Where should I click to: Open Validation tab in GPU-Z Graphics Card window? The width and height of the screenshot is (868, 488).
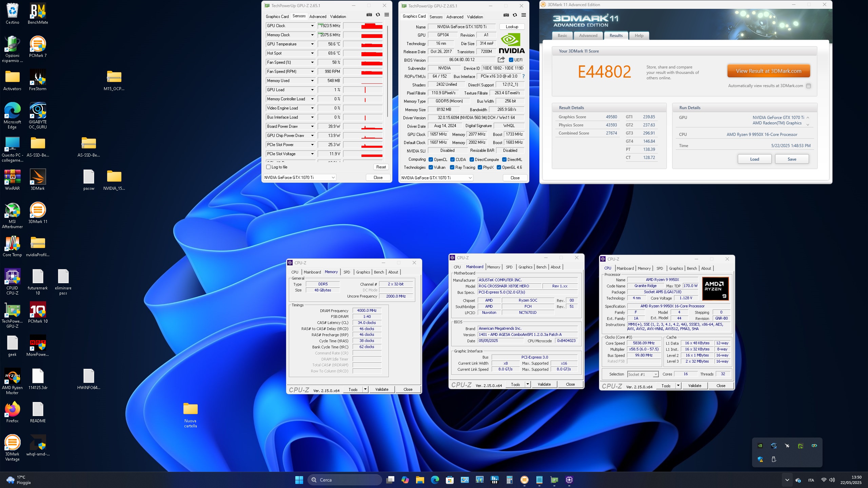[x=475, y=17]
